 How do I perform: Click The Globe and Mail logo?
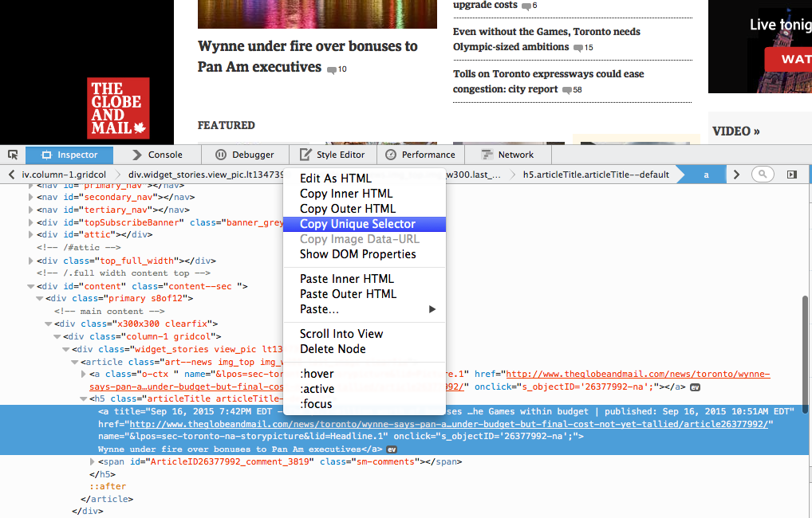118,108
